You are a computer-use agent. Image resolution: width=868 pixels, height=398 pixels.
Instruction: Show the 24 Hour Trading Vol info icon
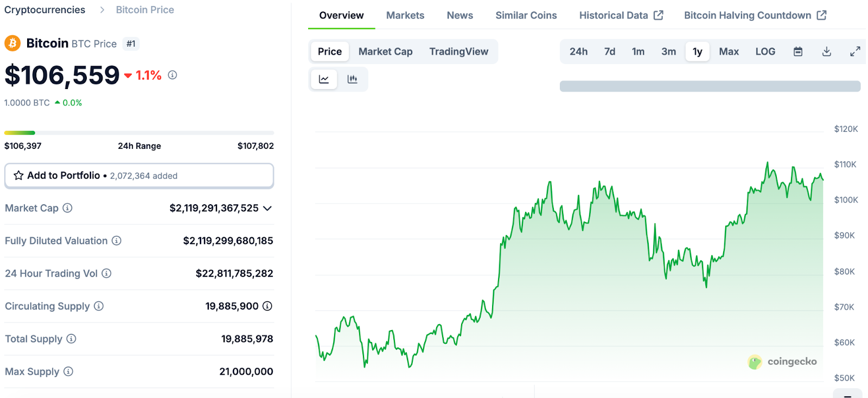pyautogui.click(x=107, y=273)
